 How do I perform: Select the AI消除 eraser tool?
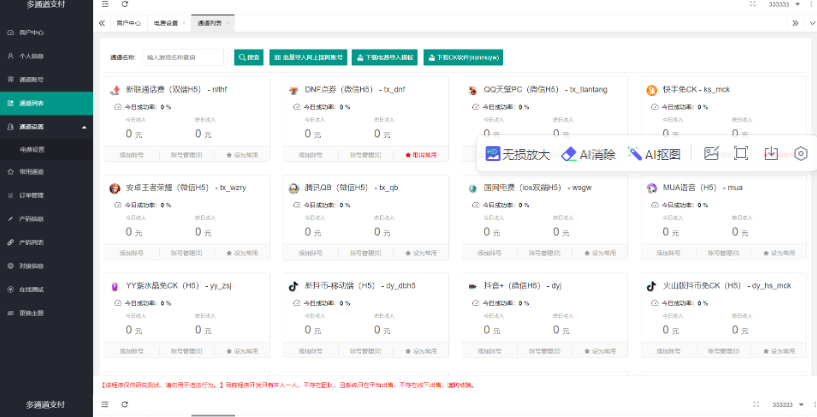tap(588, 154)
